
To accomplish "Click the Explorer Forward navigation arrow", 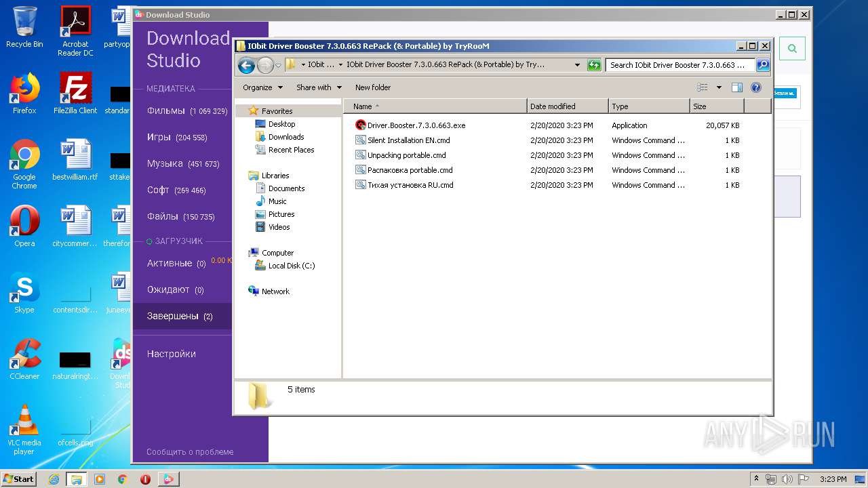I will (265, 65).
